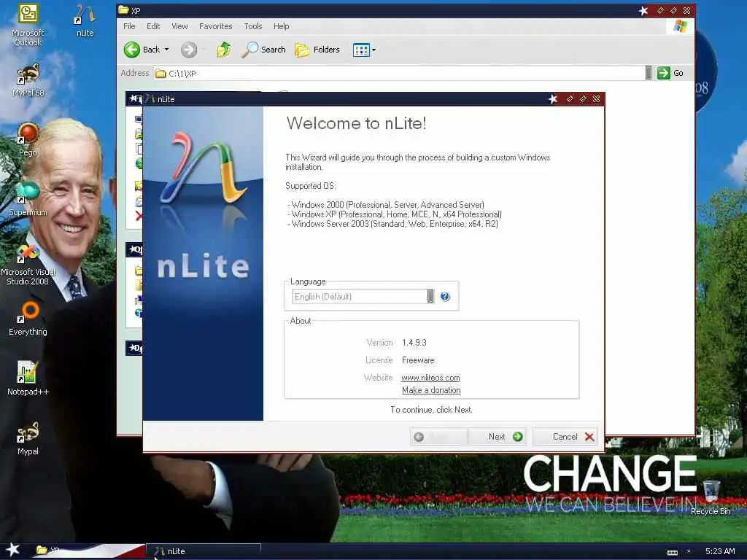The image size is (747, 560).
Task: Open the Recycle Bin
Action: (x=711, y=497)
